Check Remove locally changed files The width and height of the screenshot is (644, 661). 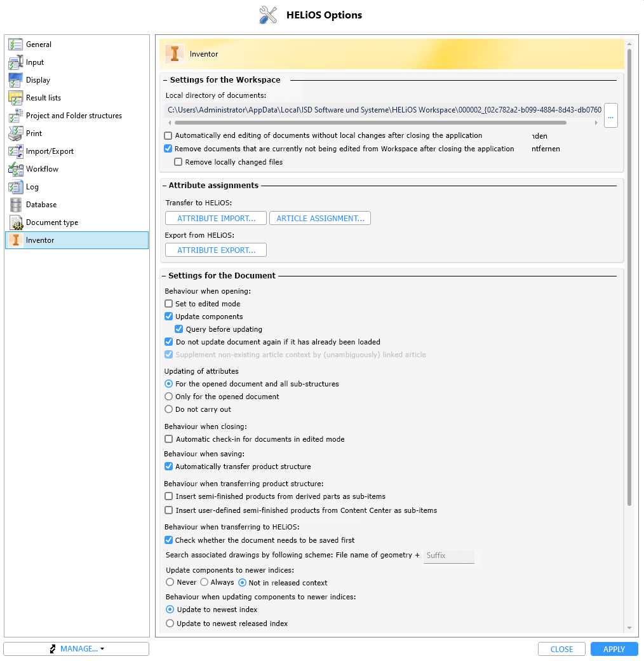point(178,162)
